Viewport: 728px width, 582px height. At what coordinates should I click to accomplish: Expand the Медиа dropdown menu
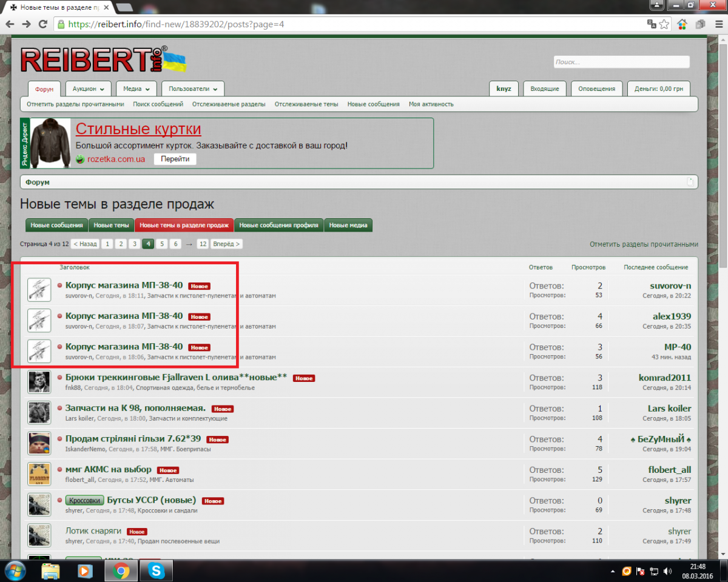pos(136,89)
